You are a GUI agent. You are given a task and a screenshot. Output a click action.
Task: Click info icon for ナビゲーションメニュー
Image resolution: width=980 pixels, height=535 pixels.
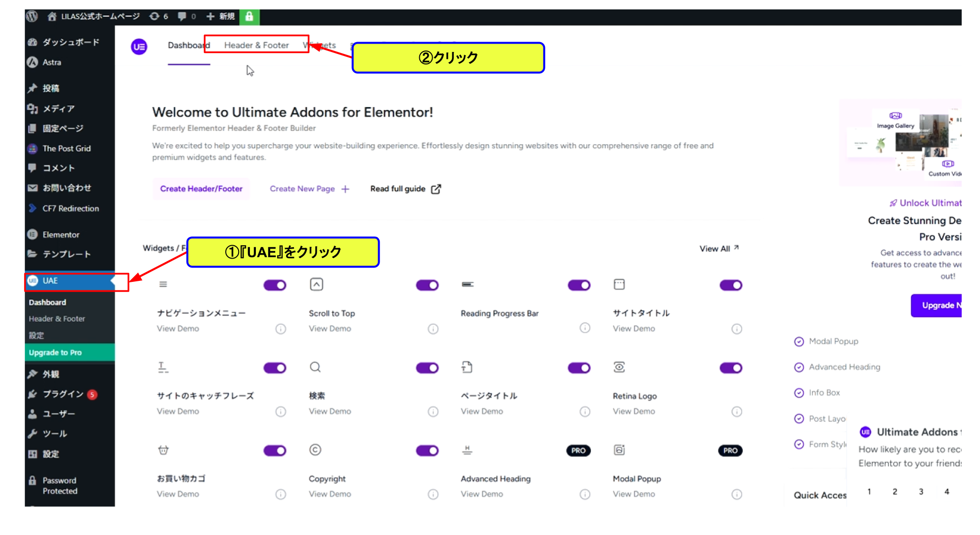pos(281,329)
